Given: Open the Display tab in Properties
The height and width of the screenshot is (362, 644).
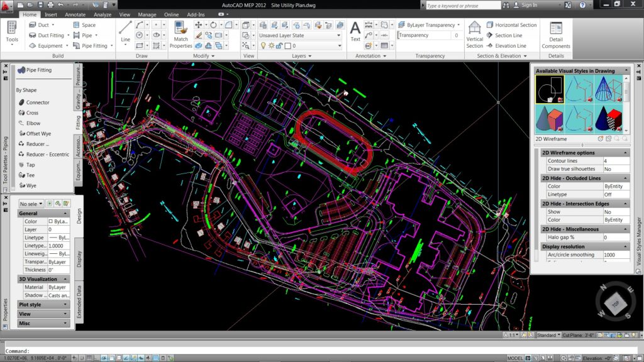Looking at the screenshot, I should [x=79, y=259].
